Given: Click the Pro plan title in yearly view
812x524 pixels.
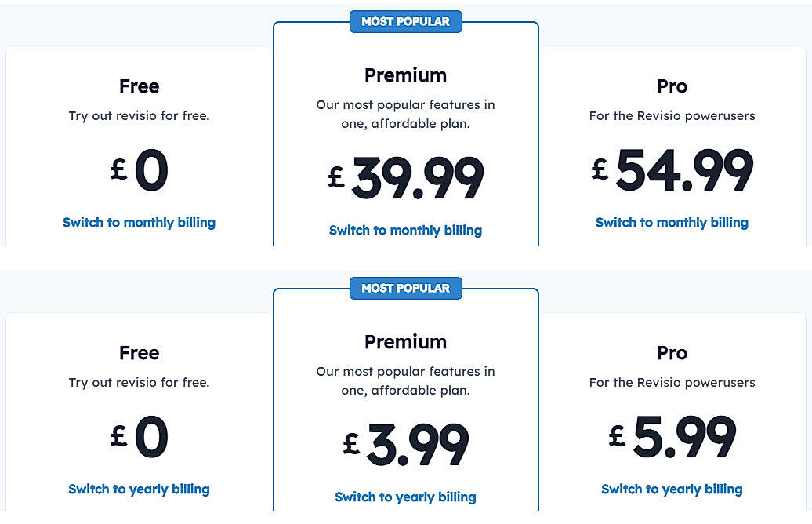Looking at the screenshot, I should [x=672, y=86].
